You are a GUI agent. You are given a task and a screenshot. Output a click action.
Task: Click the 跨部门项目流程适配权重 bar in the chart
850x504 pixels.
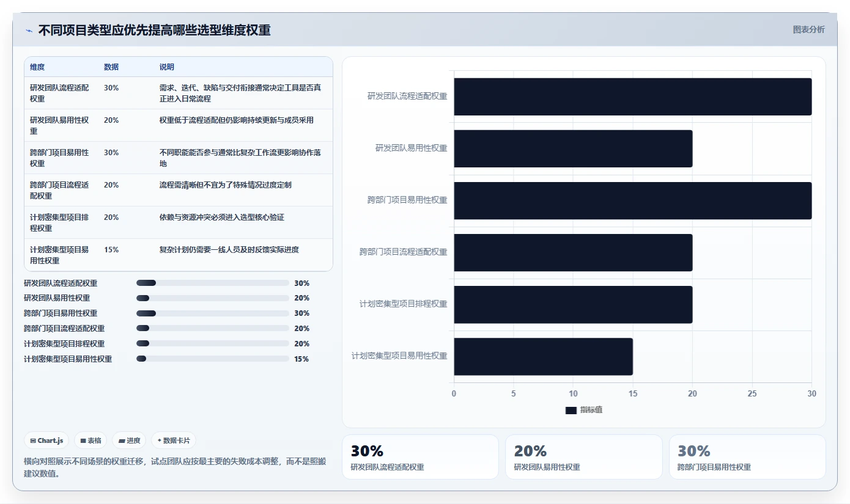pos(573,252)
